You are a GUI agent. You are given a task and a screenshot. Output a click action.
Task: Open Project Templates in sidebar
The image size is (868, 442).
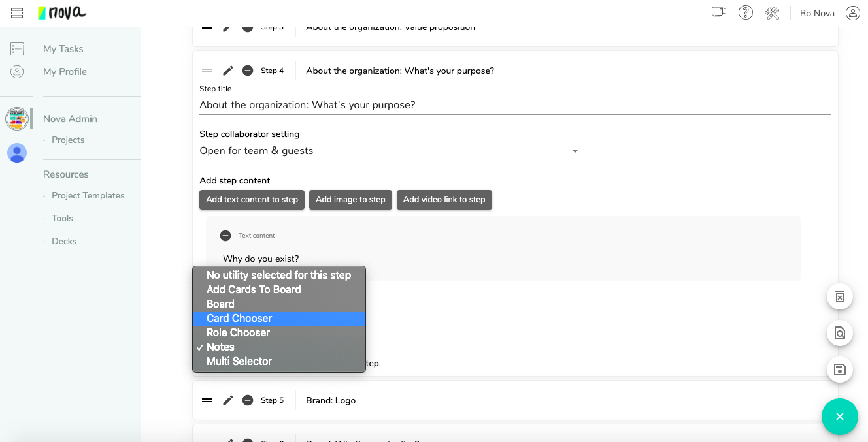coord(88,196)
